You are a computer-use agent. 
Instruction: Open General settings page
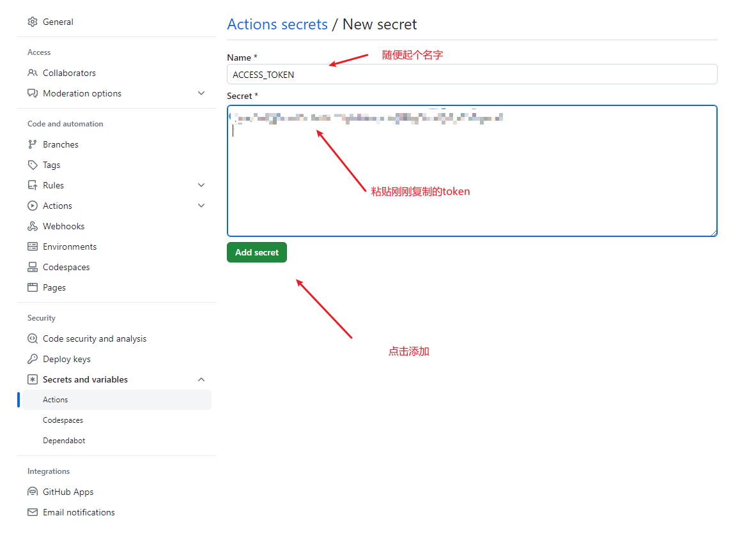tap(58, 22)
